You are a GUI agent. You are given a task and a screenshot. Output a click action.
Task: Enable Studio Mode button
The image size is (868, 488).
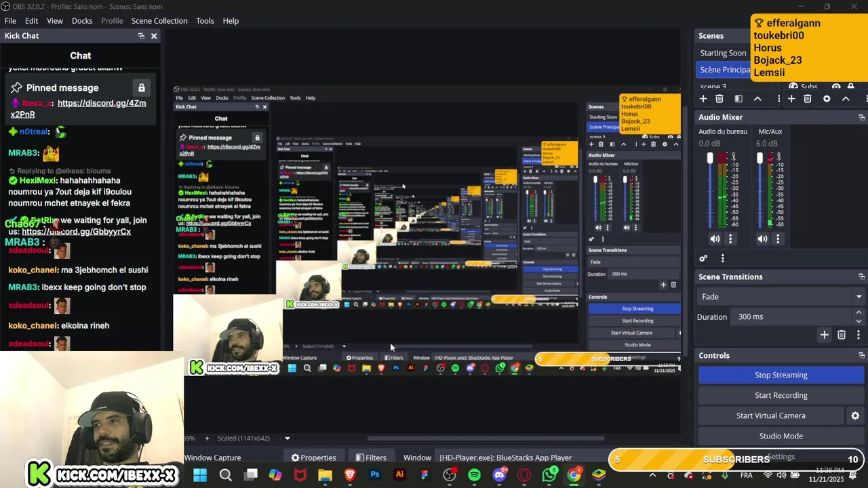coord(781,436)
